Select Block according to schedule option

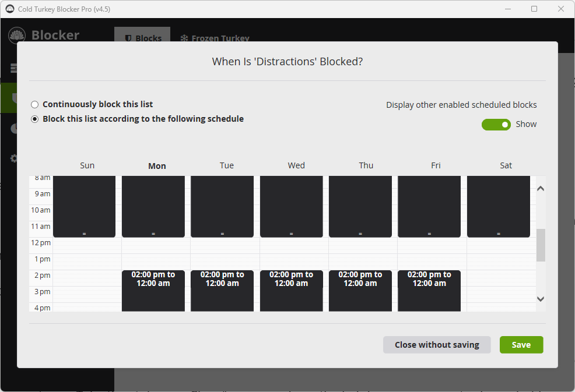(35, 119)
